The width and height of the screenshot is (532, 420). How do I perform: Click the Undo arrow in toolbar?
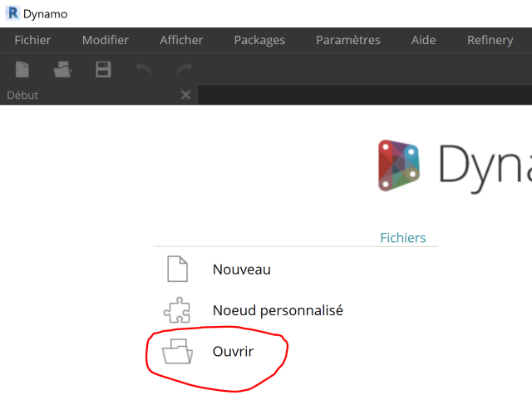[x=144, y=68]
